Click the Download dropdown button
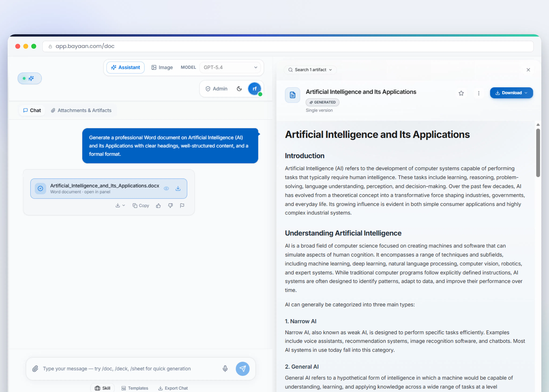 pyautogui.click(x=511, y=93)
